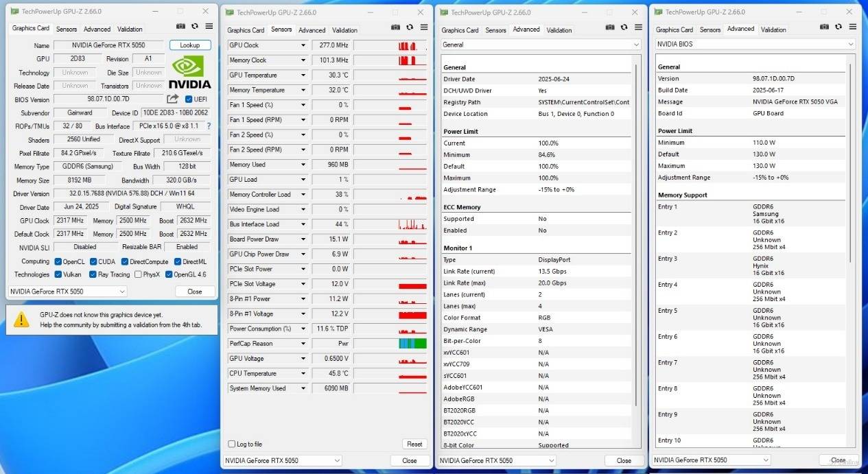Open the hamburger menu in the General Advanced window
This screenshot has width=868, height=474.
[639, 27]
